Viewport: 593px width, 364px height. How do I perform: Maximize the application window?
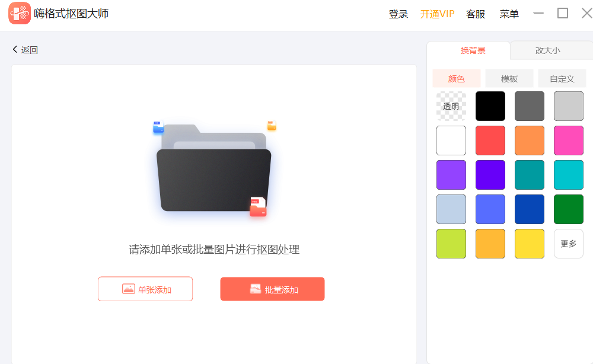[563, 13]
